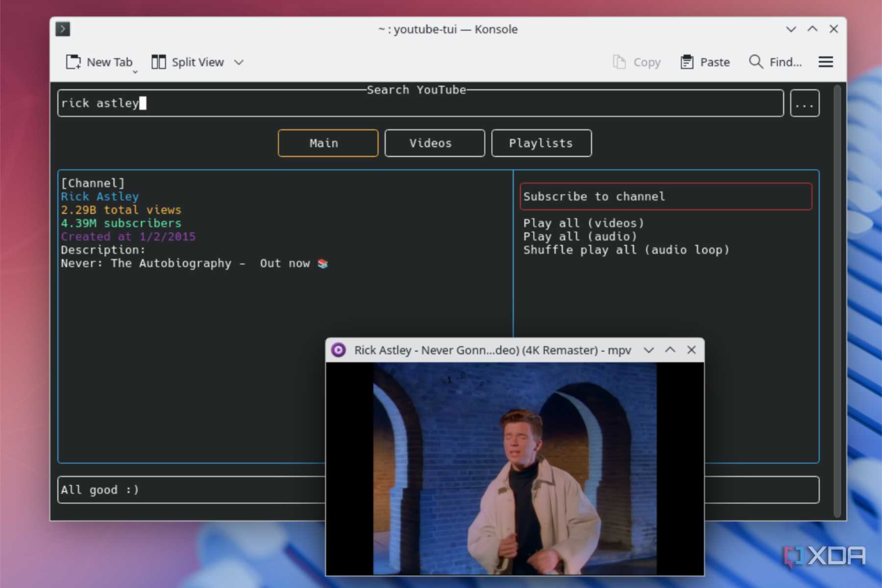This screenshot has width=882, height=588.
Task: Click the terminal icon in the title bar
Action: [x=63, y=29]
